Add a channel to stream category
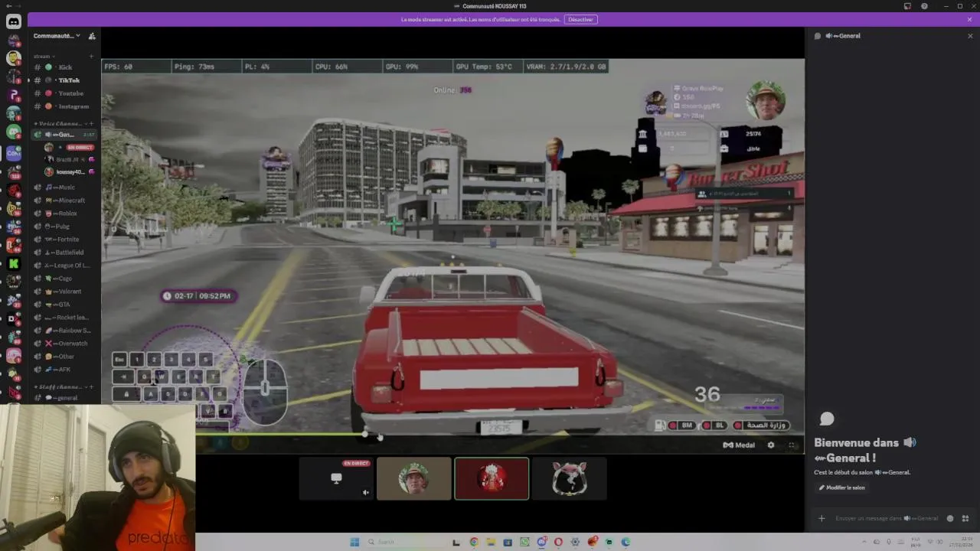The image size is (980, 551). 92,56
